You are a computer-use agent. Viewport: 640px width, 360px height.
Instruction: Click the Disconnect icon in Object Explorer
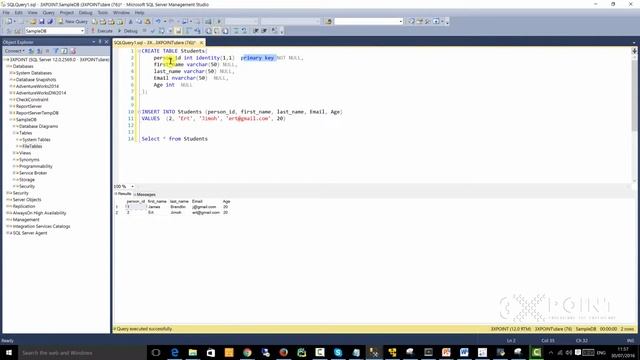point(40,51)
